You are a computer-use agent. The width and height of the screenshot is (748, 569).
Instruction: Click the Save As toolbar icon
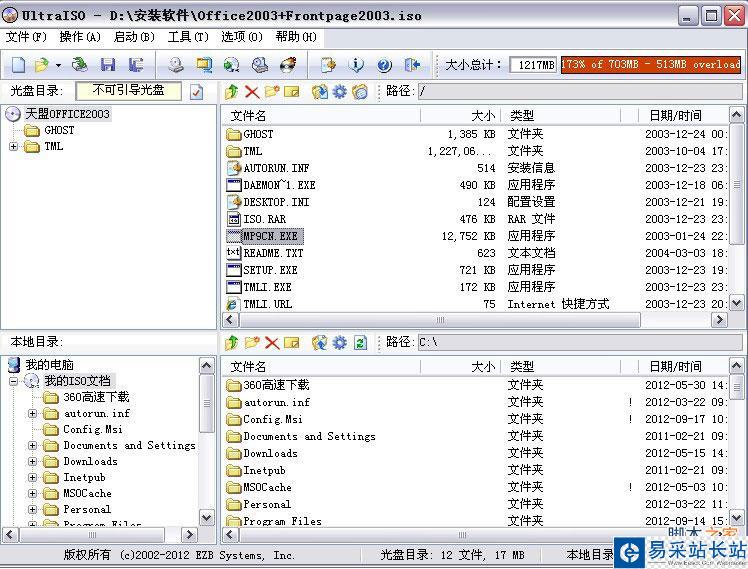pos(136,64)
